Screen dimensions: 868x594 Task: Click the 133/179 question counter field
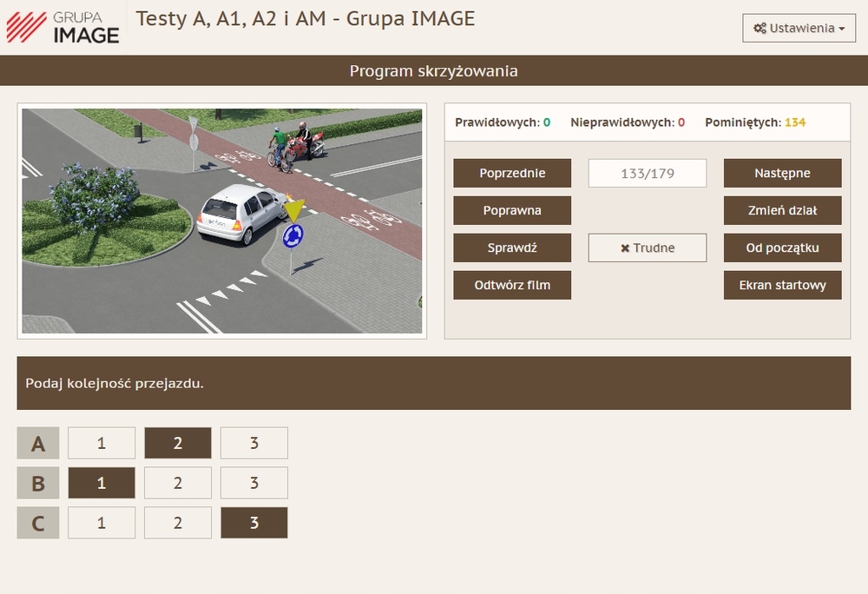click(x=648, y=174)
